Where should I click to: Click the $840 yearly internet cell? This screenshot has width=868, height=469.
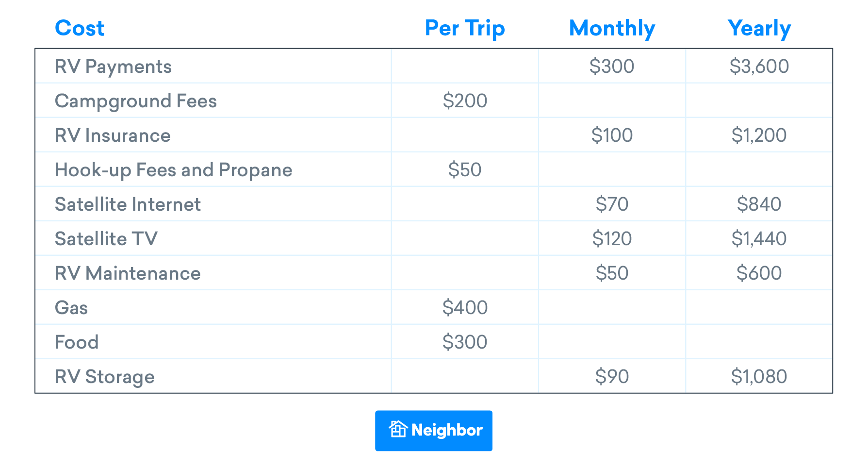point(759,204)
